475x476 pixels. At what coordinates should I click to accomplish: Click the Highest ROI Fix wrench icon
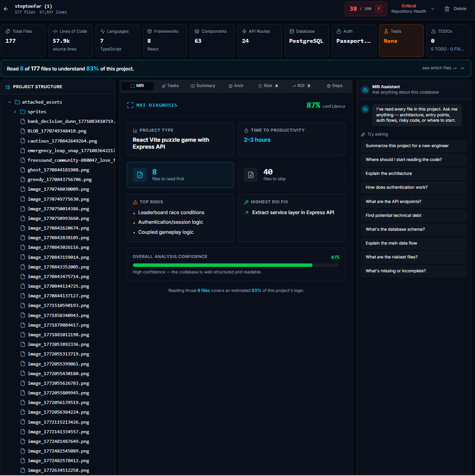point(247,202)
